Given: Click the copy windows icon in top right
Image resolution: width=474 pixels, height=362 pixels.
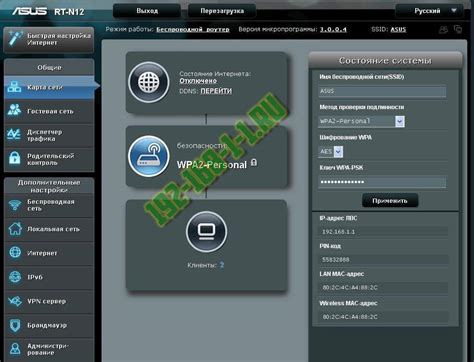Looking at the screenshot, I should 458,29.
